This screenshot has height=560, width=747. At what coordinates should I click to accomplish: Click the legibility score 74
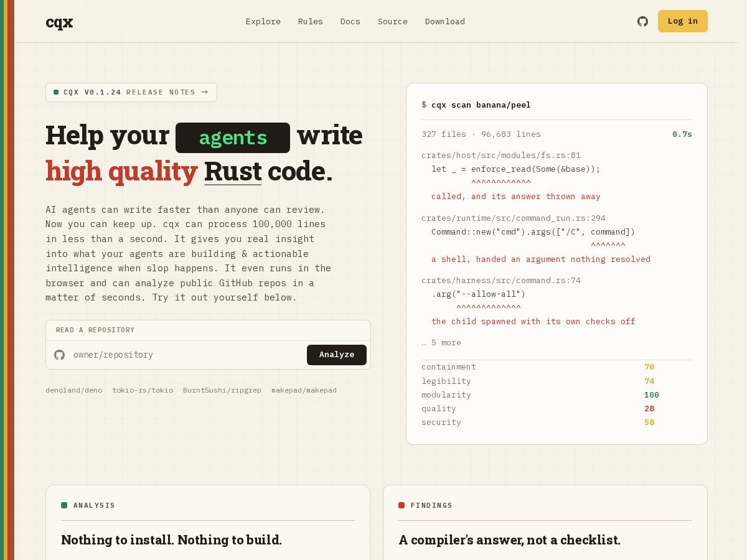pos(649,381)
